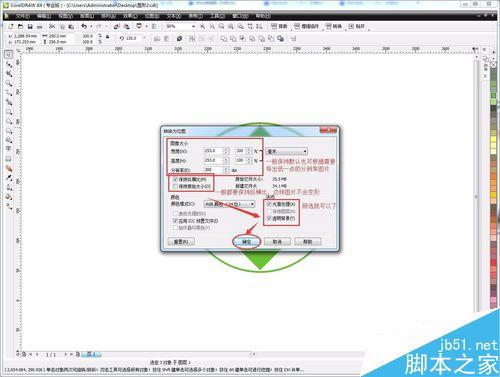
Task: Toggle 保持原始大小 checkbox
Action: (175, 186)
